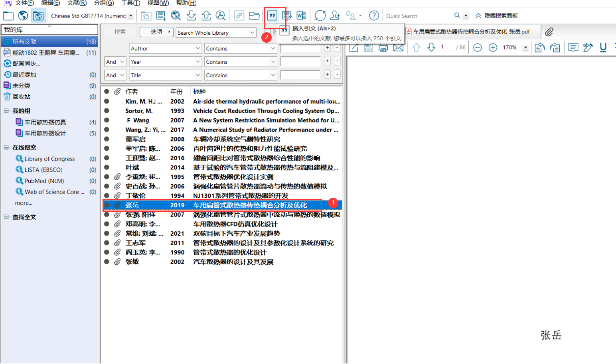The image size is (616, 364).
Task: Click the Import down-arrow icon
Action: click(x=191, y=16)
